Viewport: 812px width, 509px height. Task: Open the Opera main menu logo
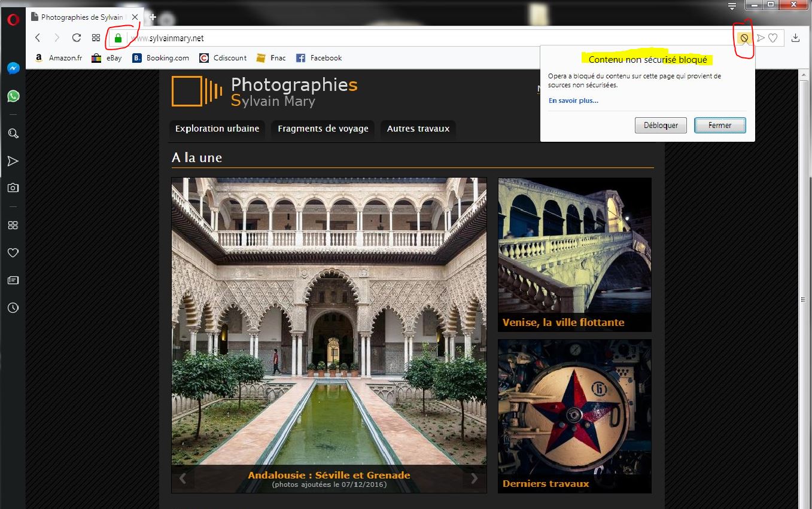coord(13,20)
